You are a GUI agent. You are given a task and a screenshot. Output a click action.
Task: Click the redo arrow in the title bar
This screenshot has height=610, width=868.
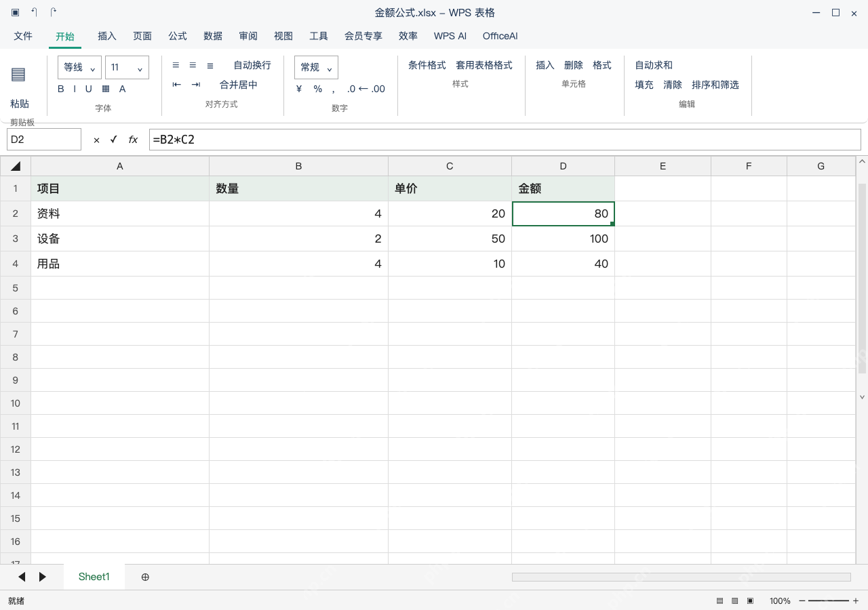(54, 12)
